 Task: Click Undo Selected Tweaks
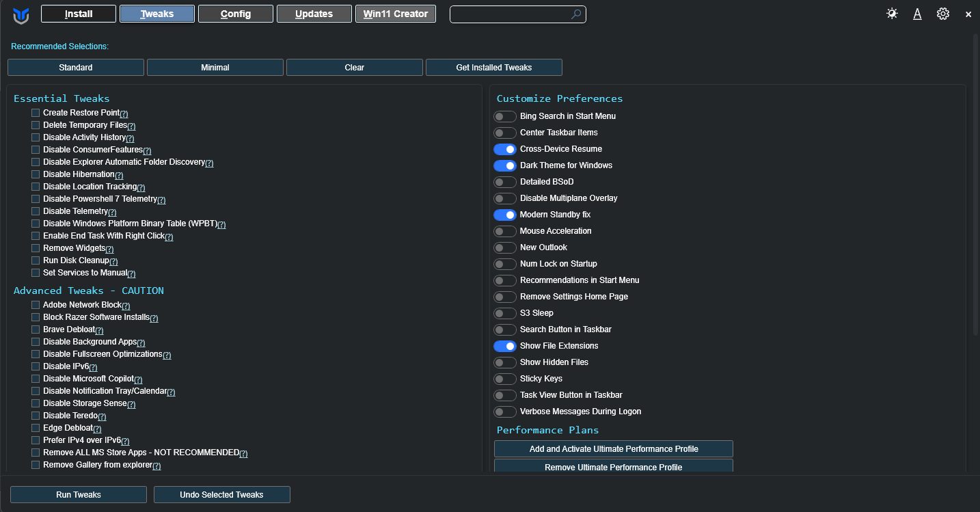(222, 494)
